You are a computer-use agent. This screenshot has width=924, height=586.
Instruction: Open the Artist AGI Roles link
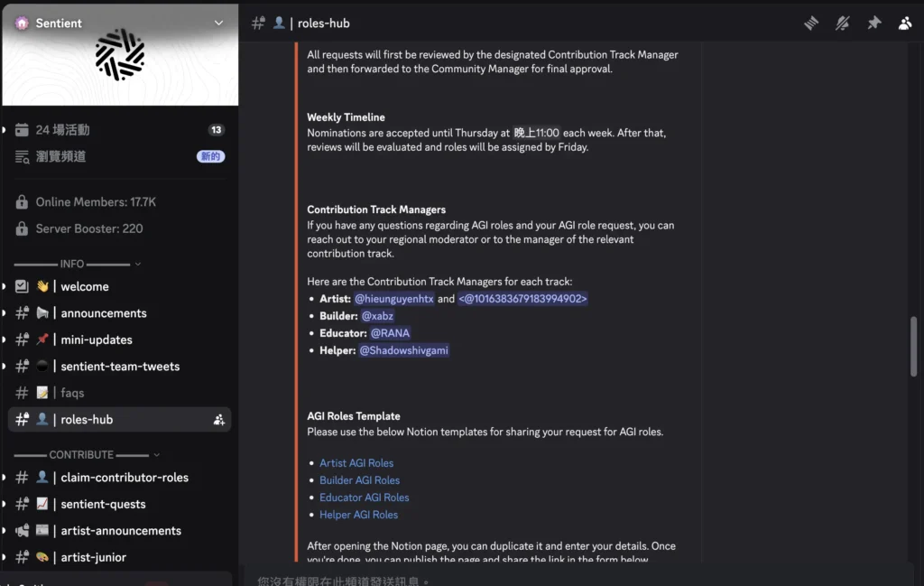coord(356,463)
